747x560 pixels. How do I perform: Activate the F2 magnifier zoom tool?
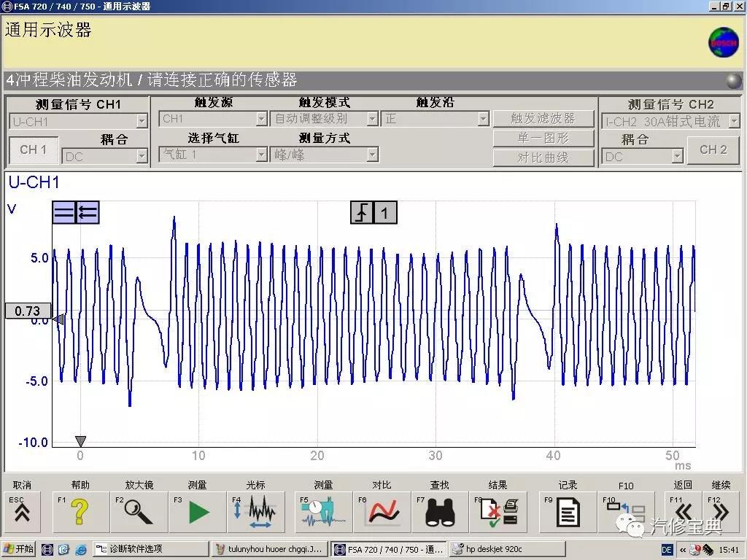coord(139,513)
